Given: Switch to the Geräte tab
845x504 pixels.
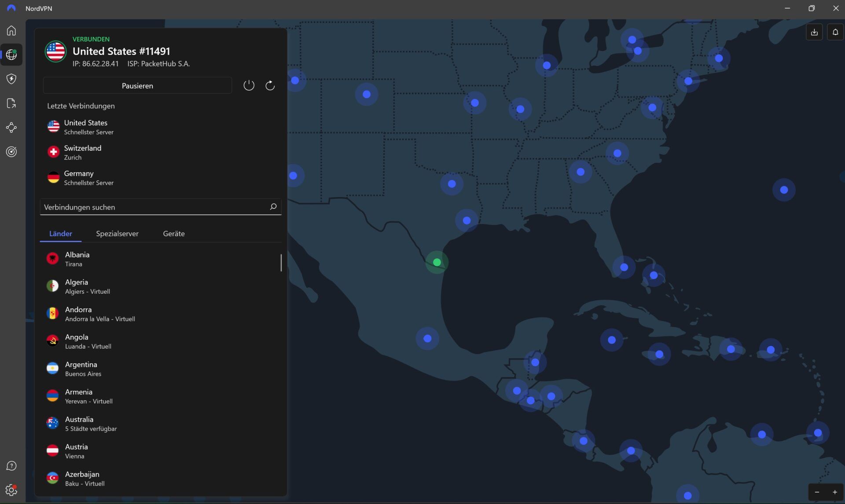Looking at the screenshot, I should pos(174,234).
